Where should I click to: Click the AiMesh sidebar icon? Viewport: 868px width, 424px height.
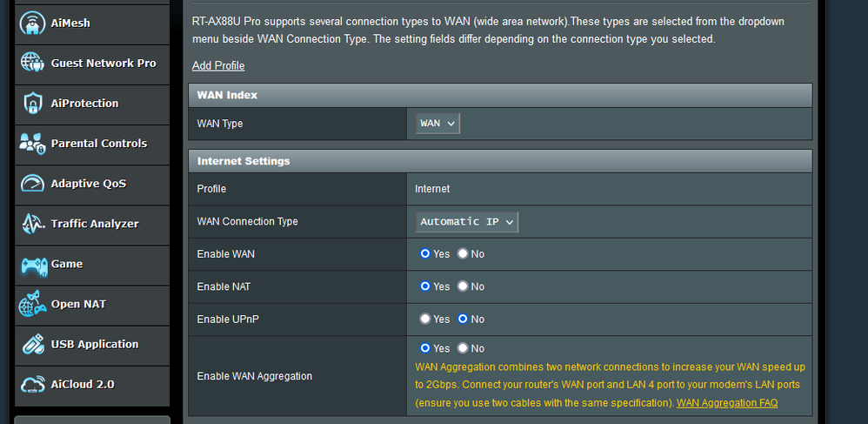(32, 24)
